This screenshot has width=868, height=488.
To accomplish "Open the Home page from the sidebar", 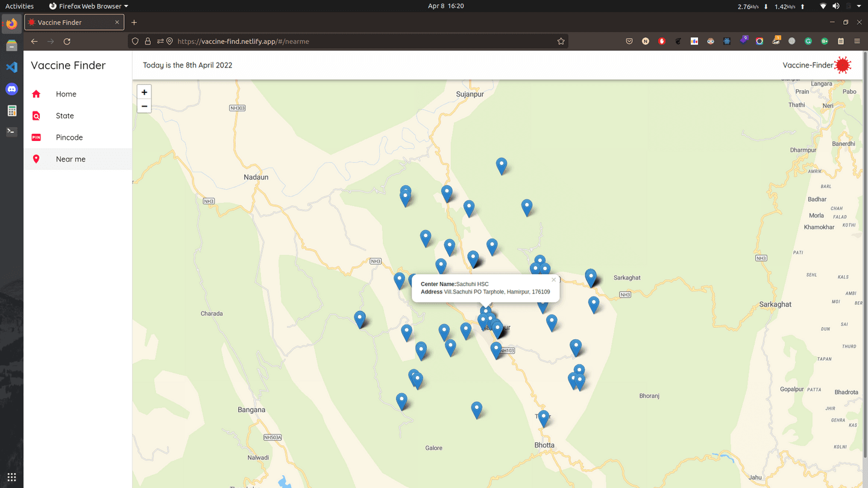I will tap(78, 94).
